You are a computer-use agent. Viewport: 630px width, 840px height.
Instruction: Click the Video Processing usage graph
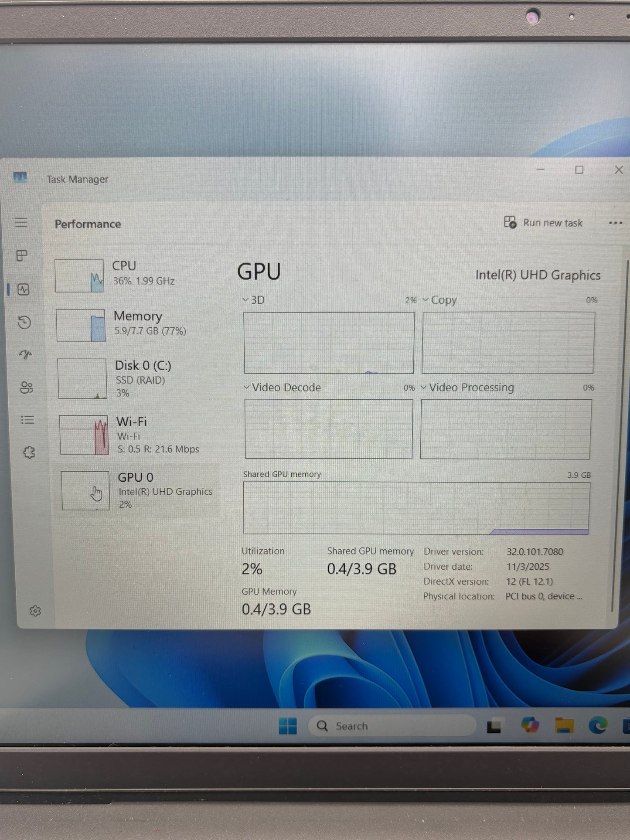tap(506, 429)
